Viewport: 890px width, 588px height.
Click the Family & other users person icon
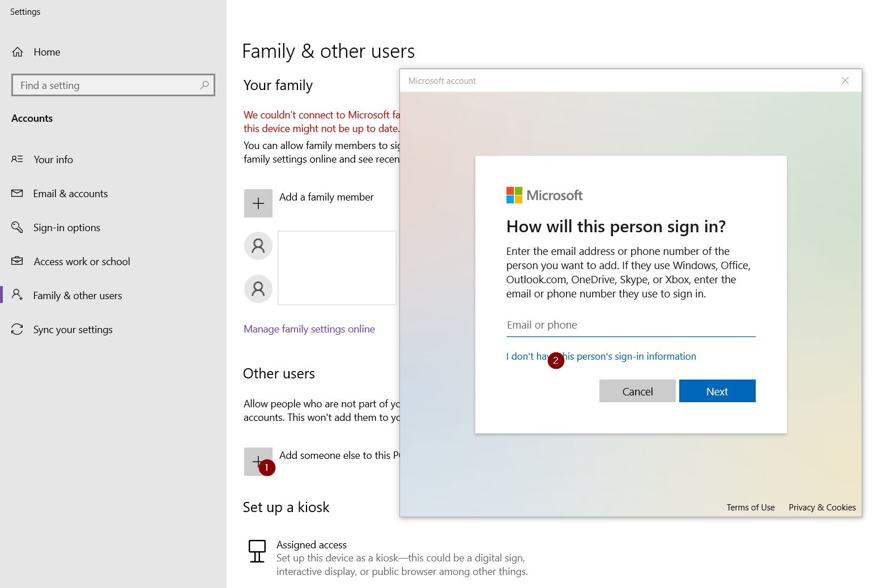(x=18, y=295)
